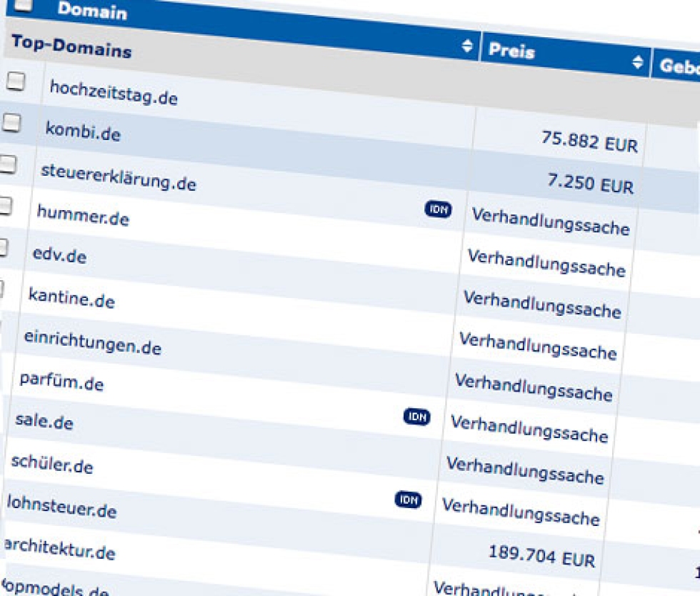Go to the edv.de domain entry
Screen dimensions: 700x596
59,255
